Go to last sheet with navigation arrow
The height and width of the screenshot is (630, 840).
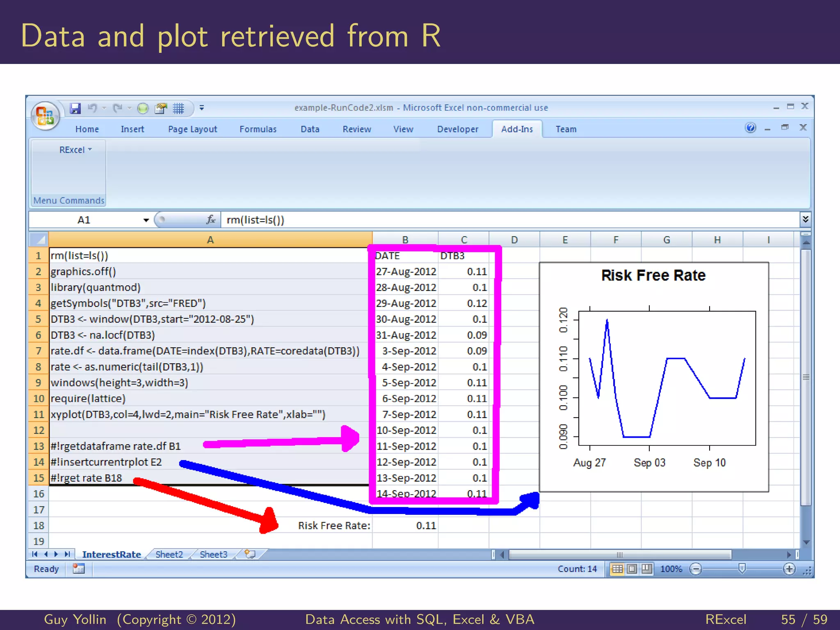[x=67, y=555]
